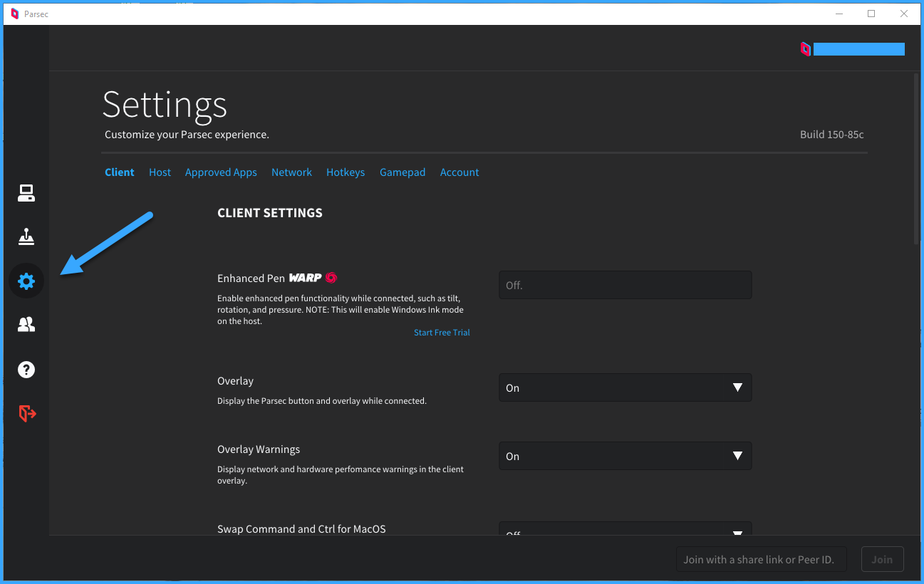924x584 pixels.
Task: Click the disabled Enhanced Pen Off field
Action: pyautogui.click(x=625, y=285)
